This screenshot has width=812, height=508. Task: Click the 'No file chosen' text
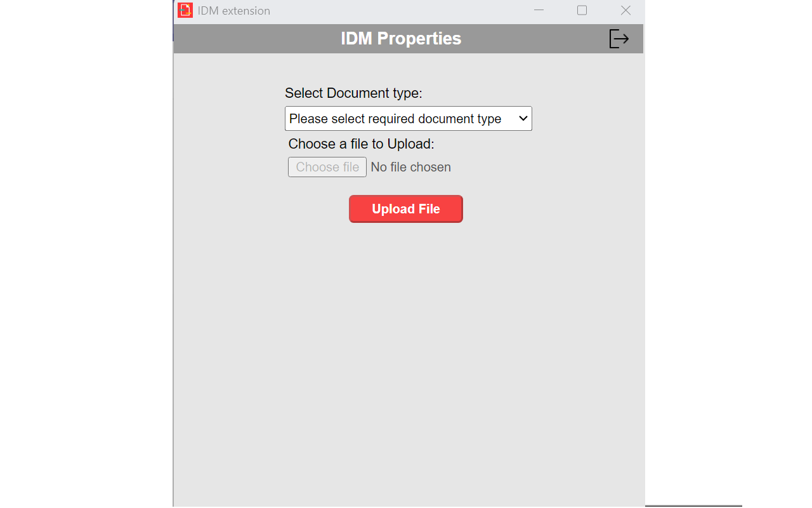point(411,167)
